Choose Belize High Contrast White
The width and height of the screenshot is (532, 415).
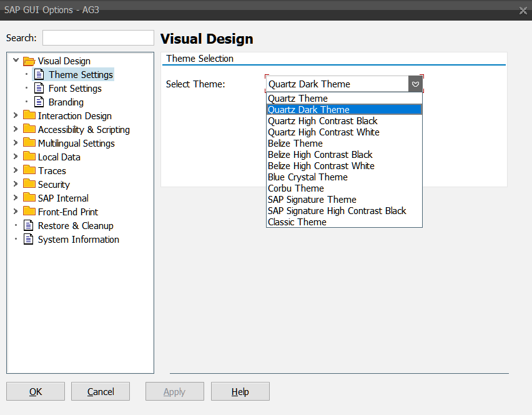344,165
